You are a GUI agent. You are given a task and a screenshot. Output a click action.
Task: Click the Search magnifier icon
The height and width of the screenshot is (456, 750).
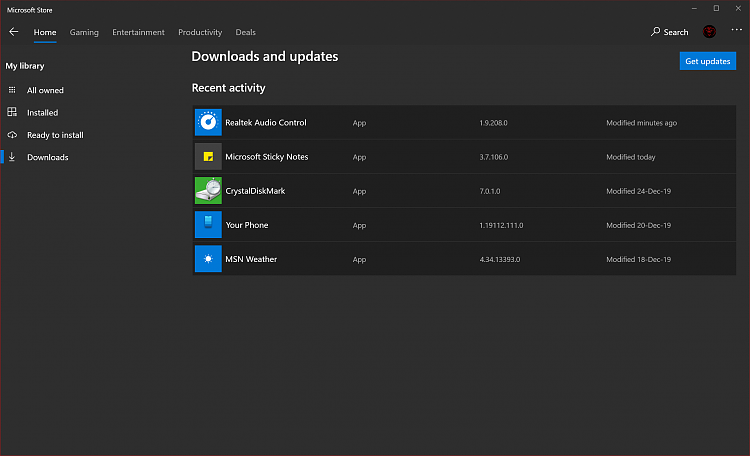coord(655,32)
